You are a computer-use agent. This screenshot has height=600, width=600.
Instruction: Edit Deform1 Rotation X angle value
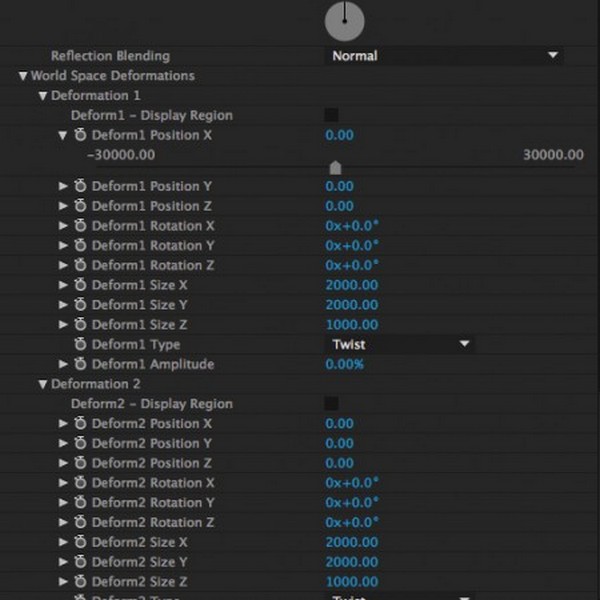352,226
